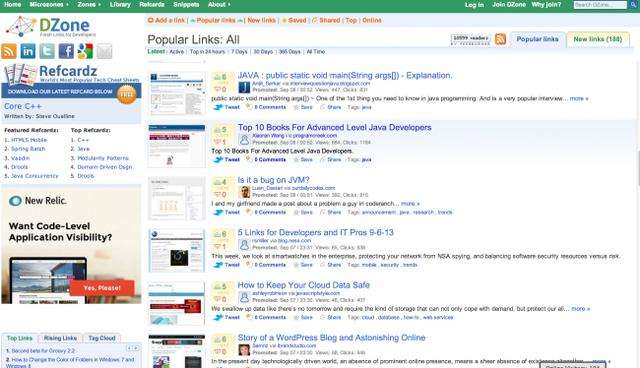Viewport: 640px width, 368px height.
Task: Click Yes, Please! button in New Relic ad
Action: (102, 288)
